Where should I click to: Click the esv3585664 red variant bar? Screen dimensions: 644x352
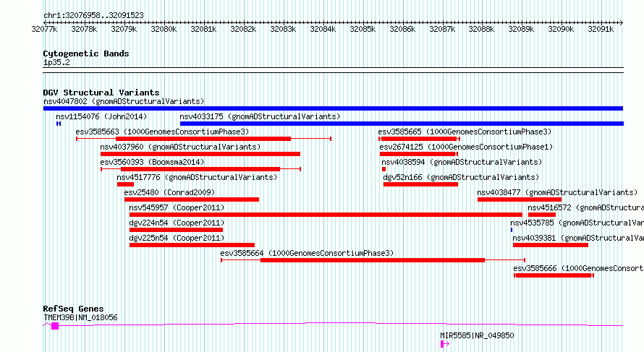(x=373, y=260)
